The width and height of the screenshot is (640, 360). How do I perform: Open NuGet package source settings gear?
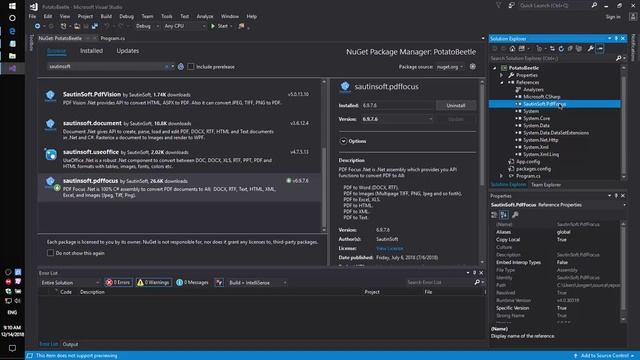pos(473,67)
